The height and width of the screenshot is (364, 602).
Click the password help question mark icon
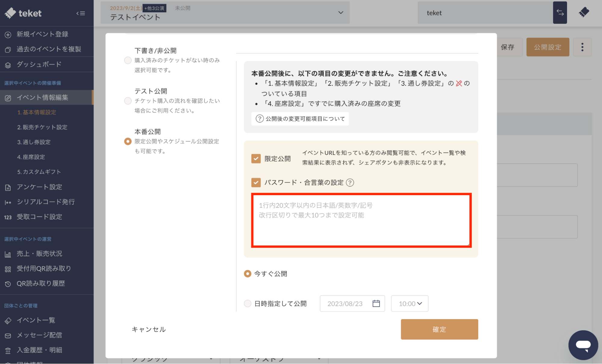(x=350, y=182)
